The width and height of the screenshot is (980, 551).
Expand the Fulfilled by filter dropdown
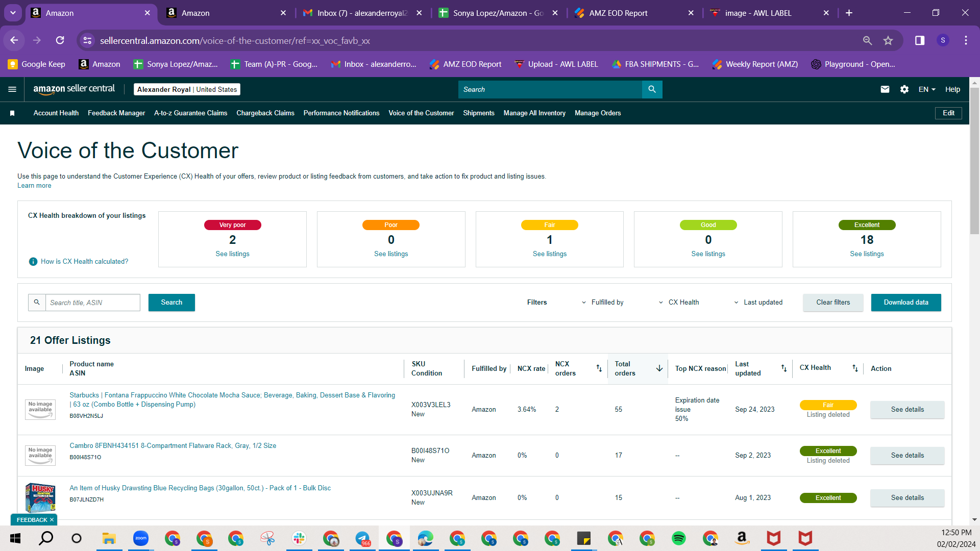click(602, 303)
